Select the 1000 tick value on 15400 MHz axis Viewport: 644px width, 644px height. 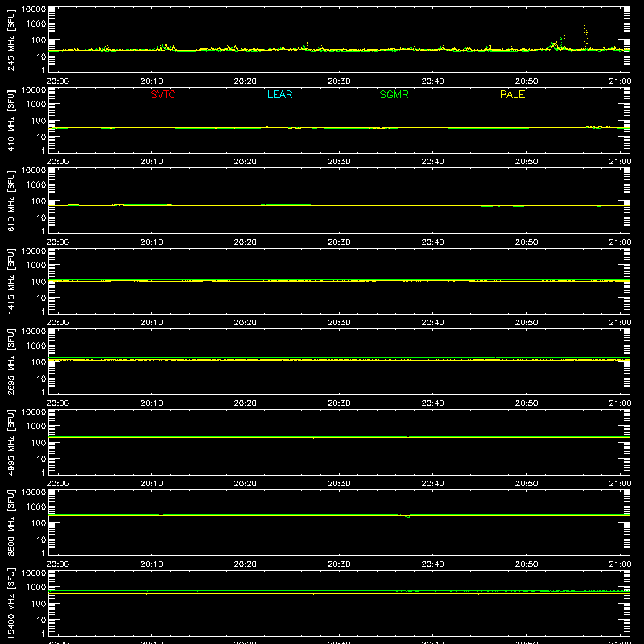(36, 588)
